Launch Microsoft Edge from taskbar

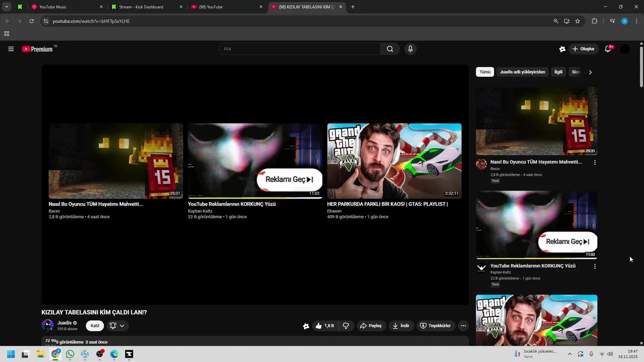[114, 354]
